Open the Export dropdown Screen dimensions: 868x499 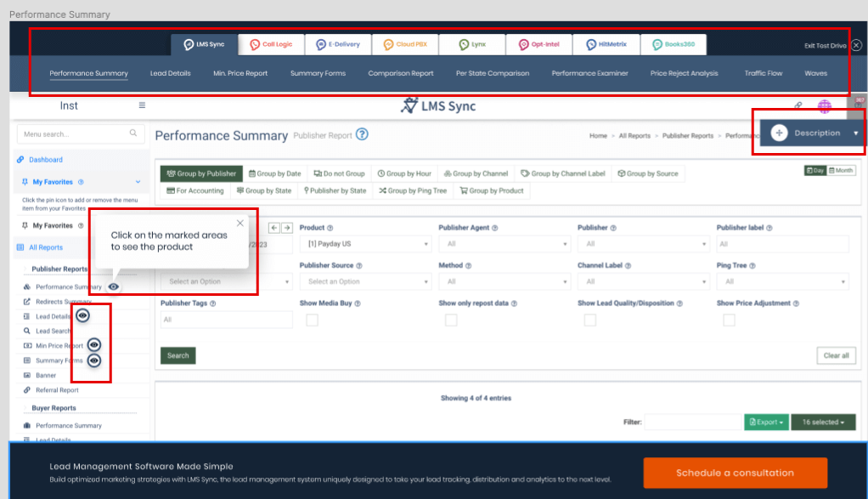pos(766,422)
